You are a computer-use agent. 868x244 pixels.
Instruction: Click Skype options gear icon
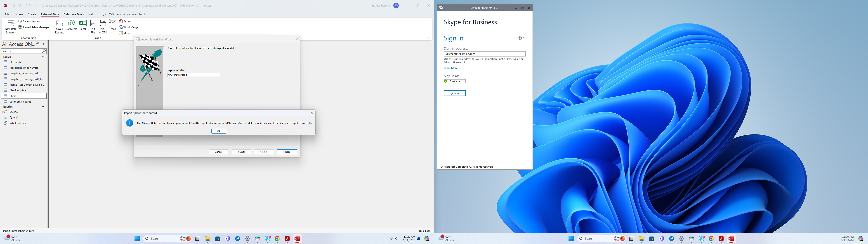[520, 38]
